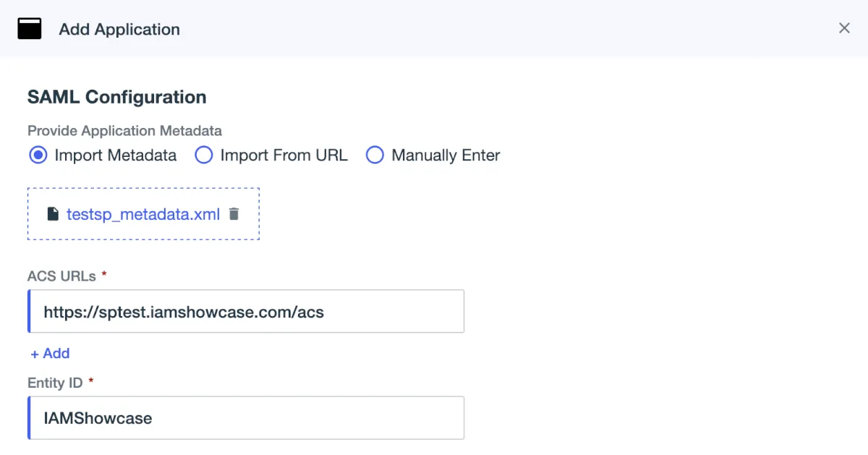Click the ACS URLs field label

pyautogui.click(x=61, y=276)
